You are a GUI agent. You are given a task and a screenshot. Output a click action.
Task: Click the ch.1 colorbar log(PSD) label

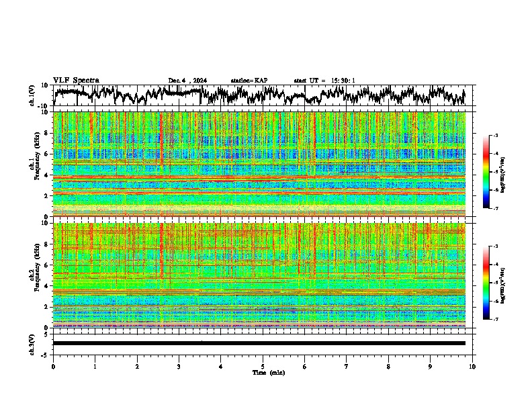503,175
